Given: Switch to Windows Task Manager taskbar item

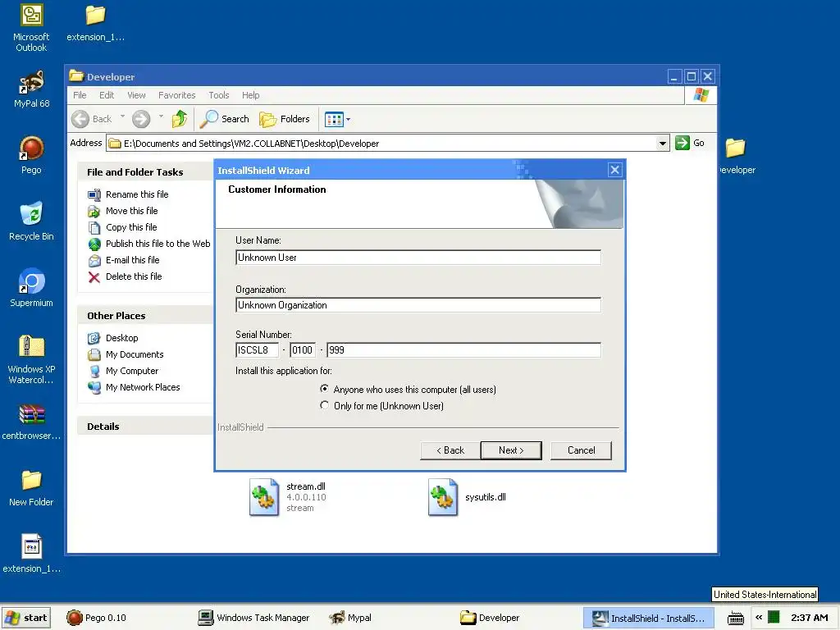Looking at the screenshot, I should [254, 618].
